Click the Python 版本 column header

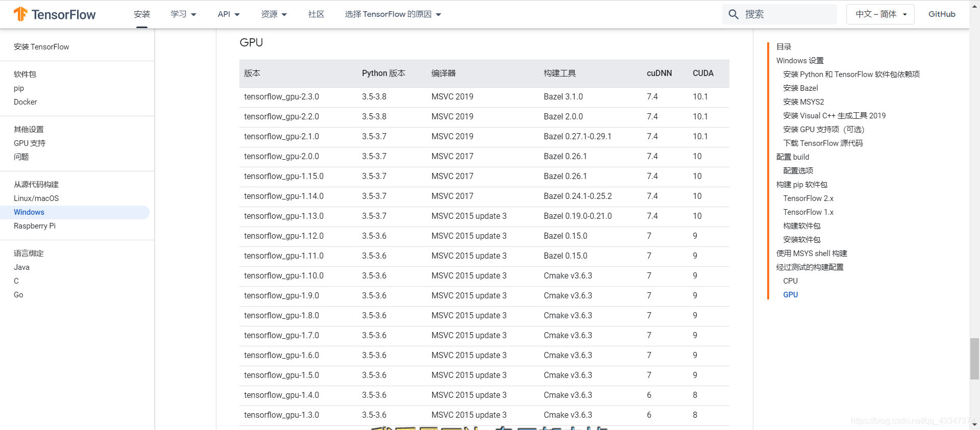(x=384, y=73)
